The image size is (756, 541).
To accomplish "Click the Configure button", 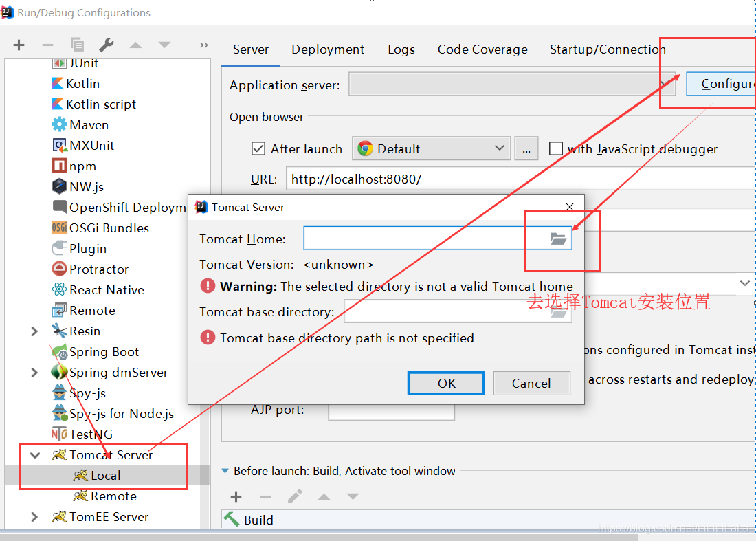I will (x=721, y=84).
